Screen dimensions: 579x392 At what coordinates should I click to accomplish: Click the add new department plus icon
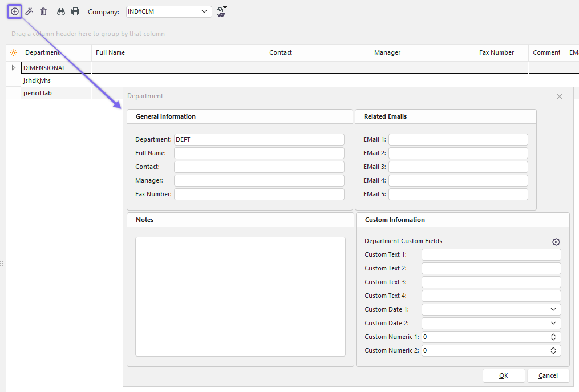click(15, 11)
